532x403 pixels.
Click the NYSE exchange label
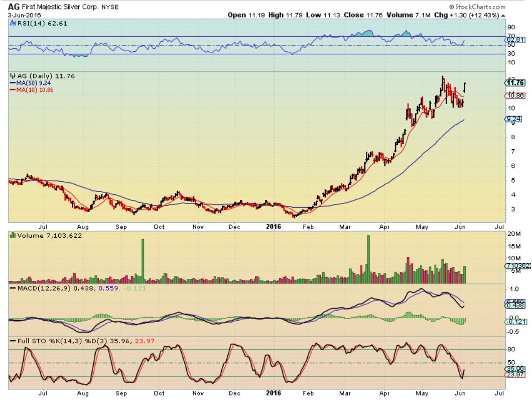110,7
